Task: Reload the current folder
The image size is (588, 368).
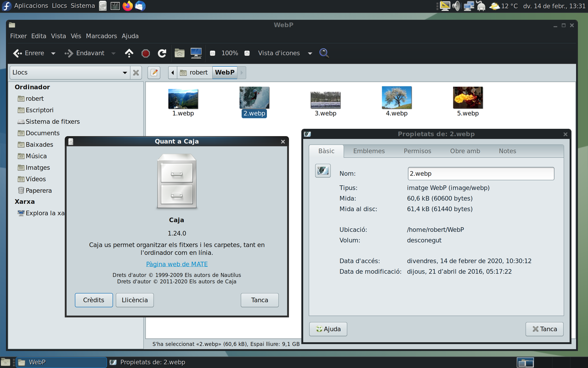Action: tap(162, 53)
